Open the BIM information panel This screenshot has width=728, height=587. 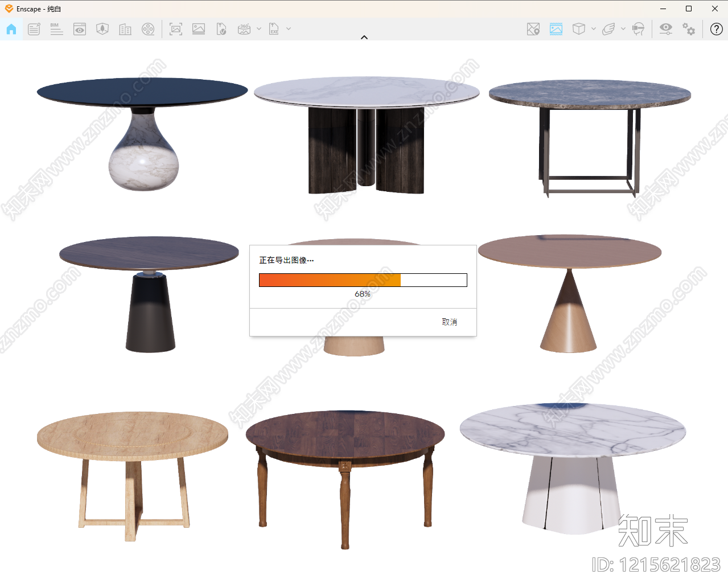pos(56,29)
